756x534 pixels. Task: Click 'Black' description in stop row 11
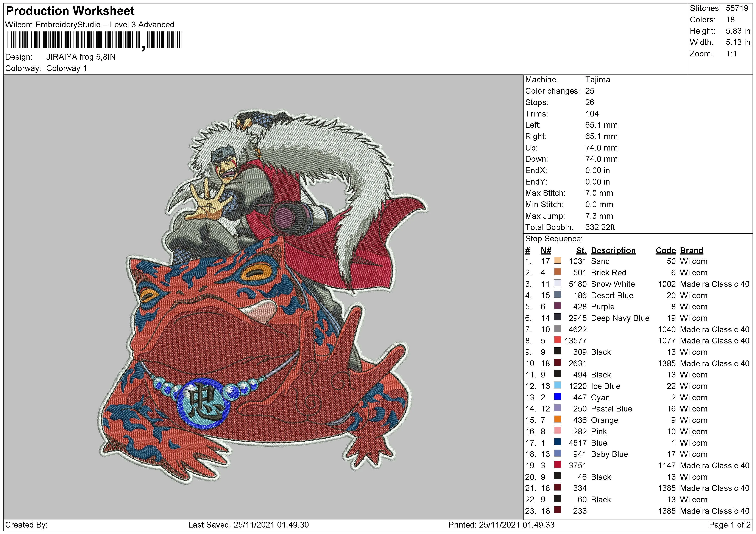click(601, 375)
